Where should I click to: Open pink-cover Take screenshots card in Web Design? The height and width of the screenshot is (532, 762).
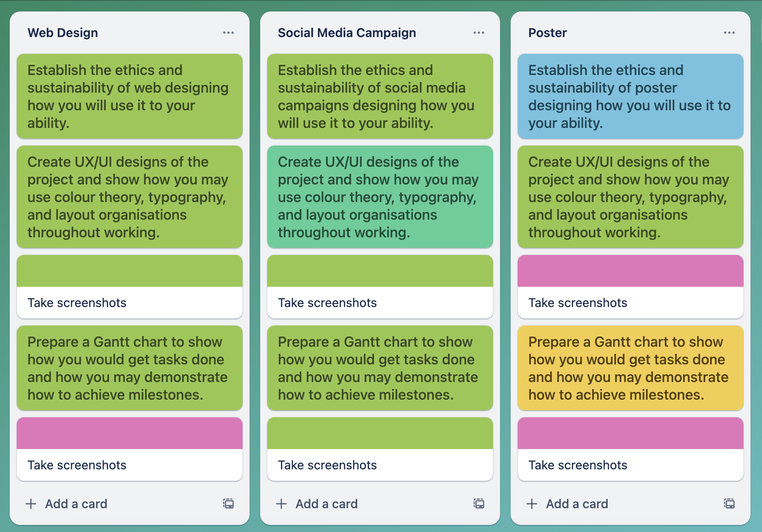tap(130, 449)
